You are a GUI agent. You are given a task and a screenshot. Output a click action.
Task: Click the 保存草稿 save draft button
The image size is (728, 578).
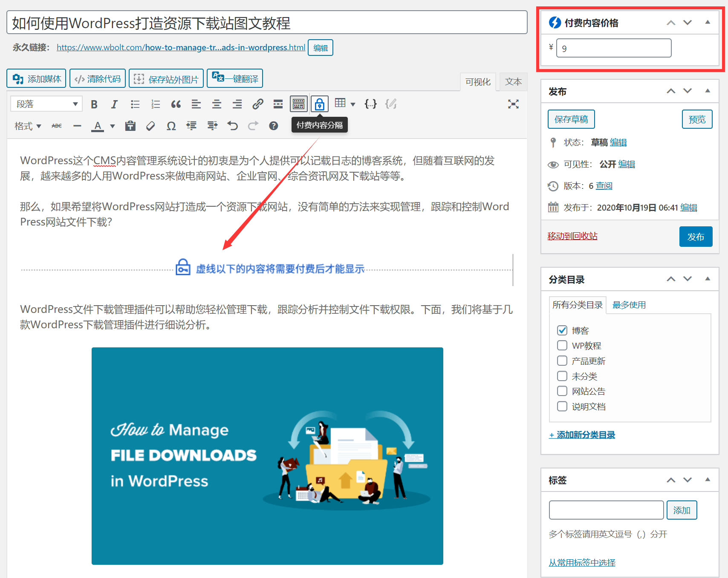(571, 119)
